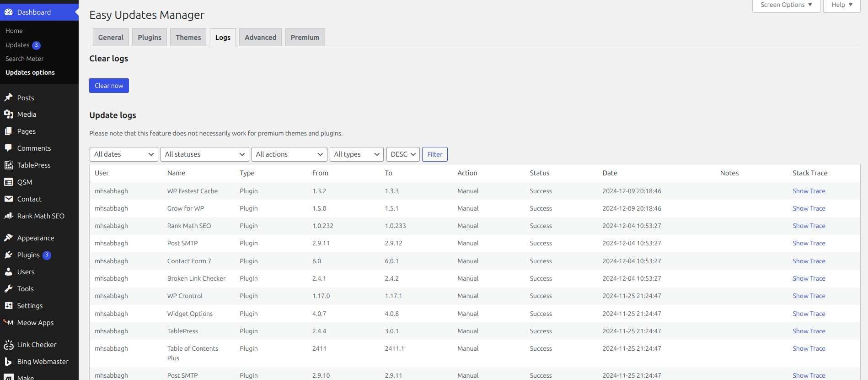Switch to the Plugins tab
868x380 pixels.
point(150,38)
